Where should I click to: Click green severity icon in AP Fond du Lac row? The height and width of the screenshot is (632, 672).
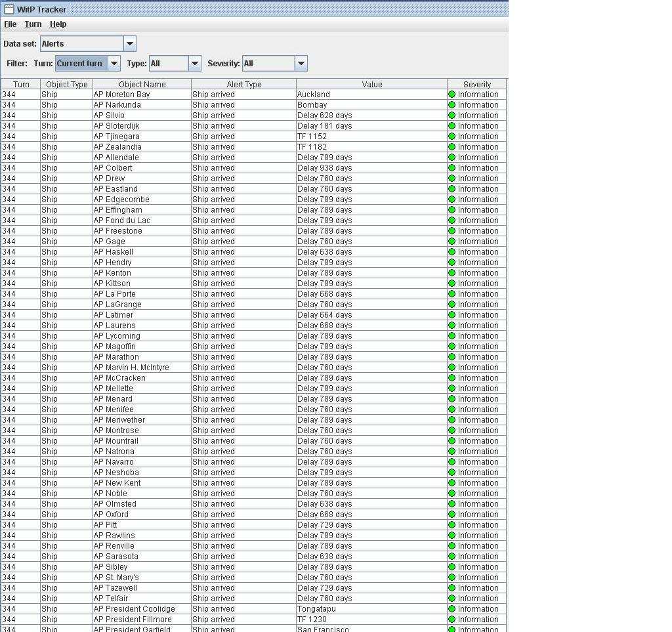pyautogui.click(x=451, y=221)
